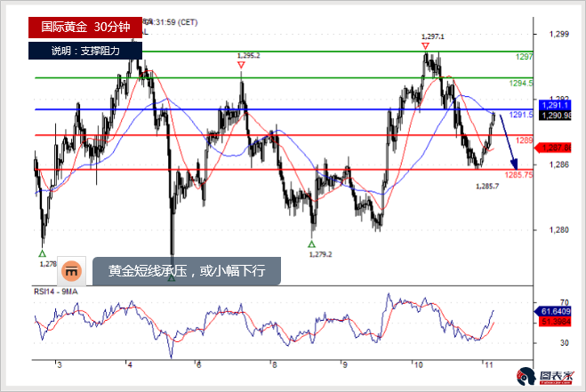
Task: Click the black 1,290.98 price tag
Action: pos(555,116)
